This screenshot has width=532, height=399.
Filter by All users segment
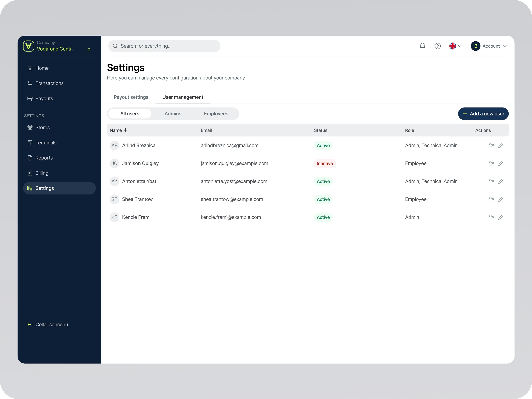point(130,114)
